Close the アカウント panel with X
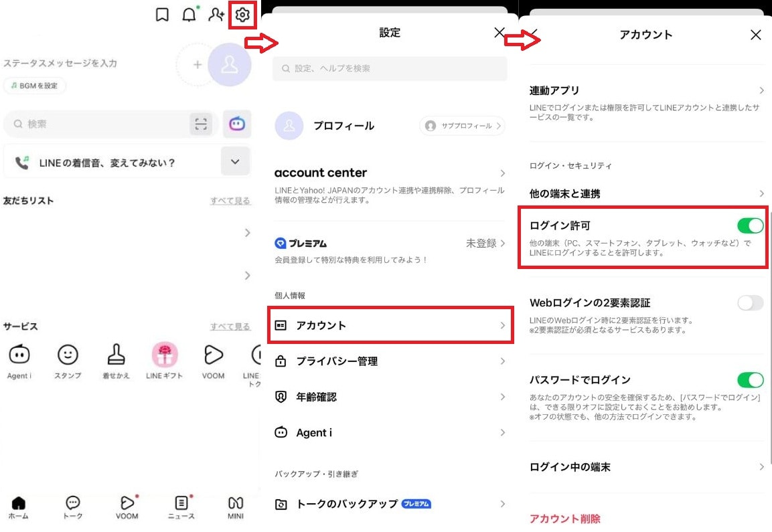Image resolution: width=772 pixels, height=532 pixels. [x=756, y=35]
